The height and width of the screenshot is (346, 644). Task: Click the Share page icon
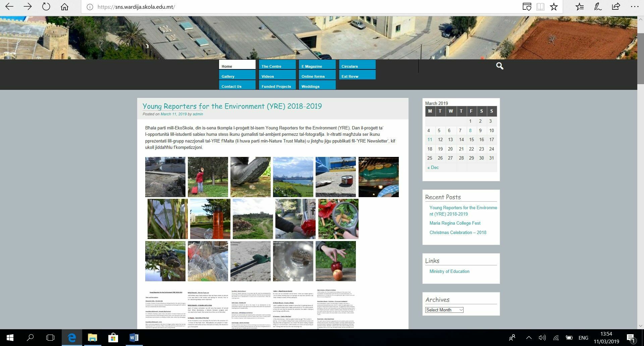[616, 7]
